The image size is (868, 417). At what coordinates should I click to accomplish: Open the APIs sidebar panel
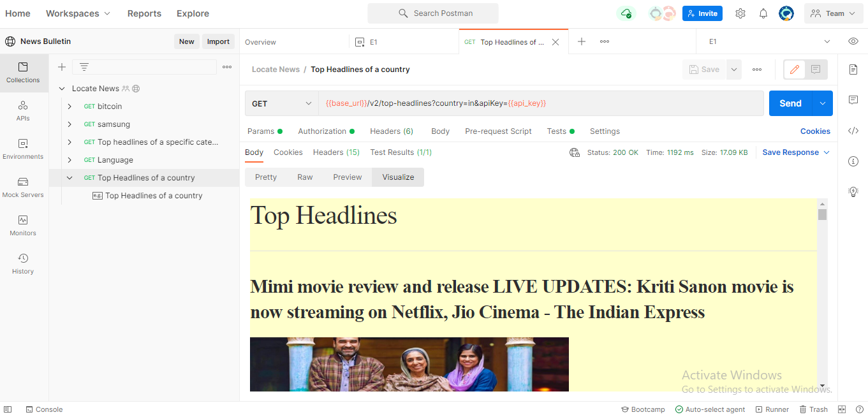[23, 111]
